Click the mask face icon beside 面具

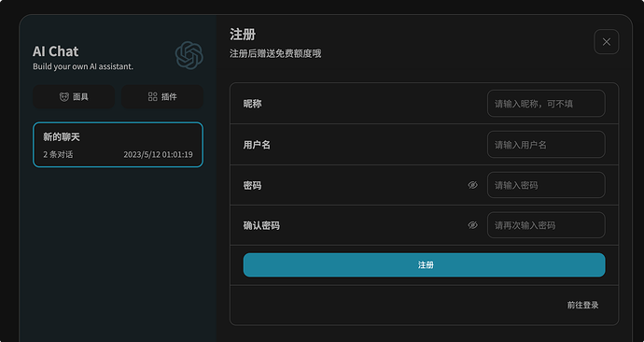64,97
